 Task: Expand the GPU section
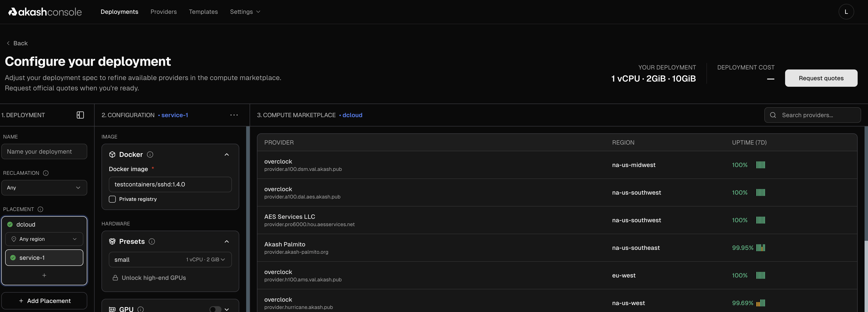(227, 309)
